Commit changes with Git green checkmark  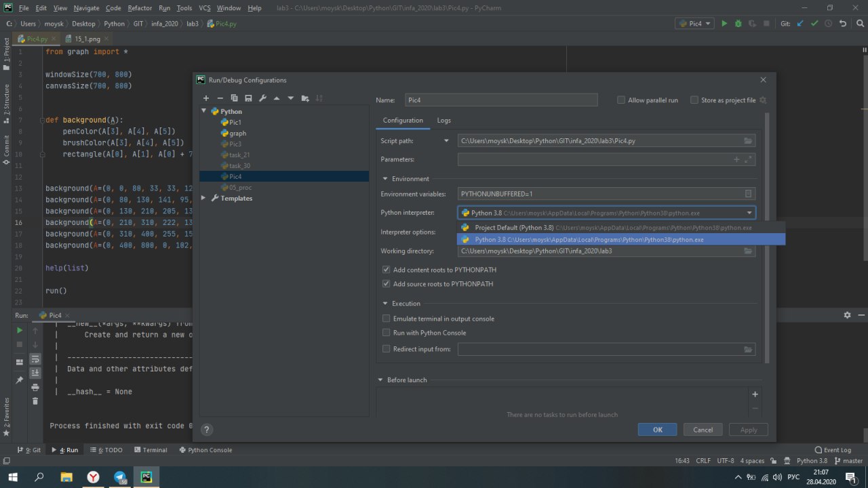tap(814, 23)
